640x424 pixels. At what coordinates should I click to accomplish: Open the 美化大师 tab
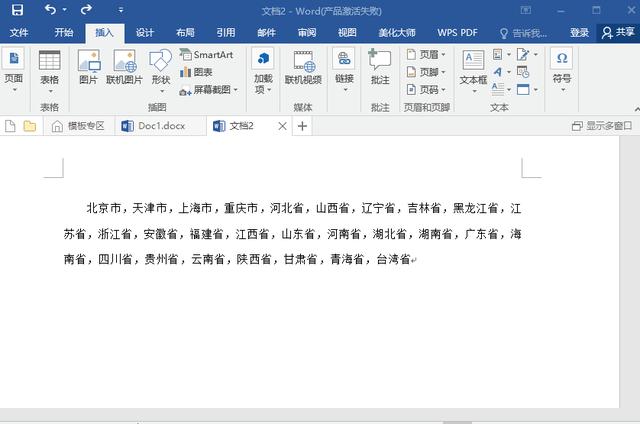coord(397,33)
